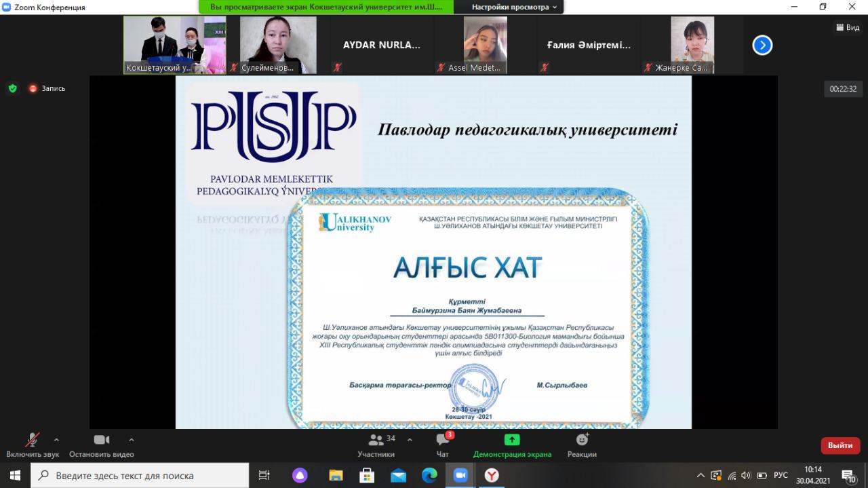Click the Meet Now camera tray icon

click(716, 475)
